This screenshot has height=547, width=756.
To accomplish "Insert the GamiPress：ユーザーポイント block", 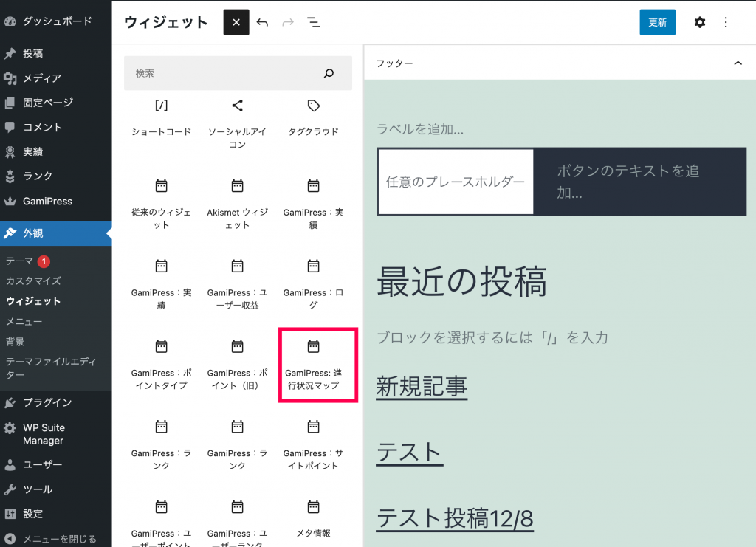I will tap(162, 523).
